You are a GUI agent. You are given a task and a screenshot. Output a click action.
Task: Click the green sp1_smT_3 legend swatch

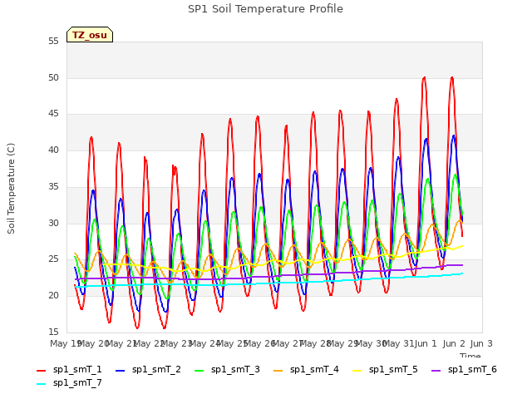tap(199, 371)
